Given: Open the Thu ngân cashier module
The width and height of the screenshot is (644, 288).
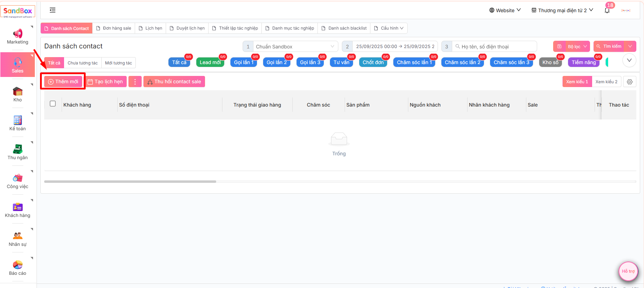Looking at the screenshot, I should coord(17,152).
